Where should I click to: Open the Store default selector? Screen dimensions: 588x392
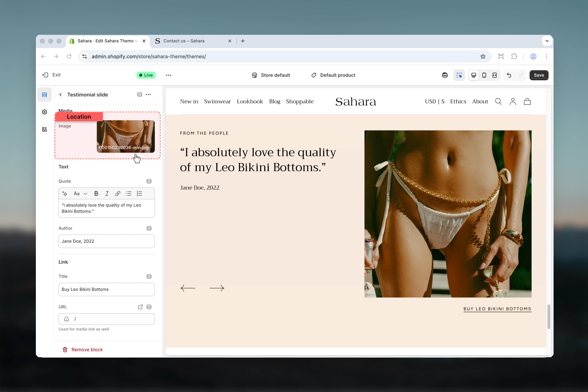(271, 75)
